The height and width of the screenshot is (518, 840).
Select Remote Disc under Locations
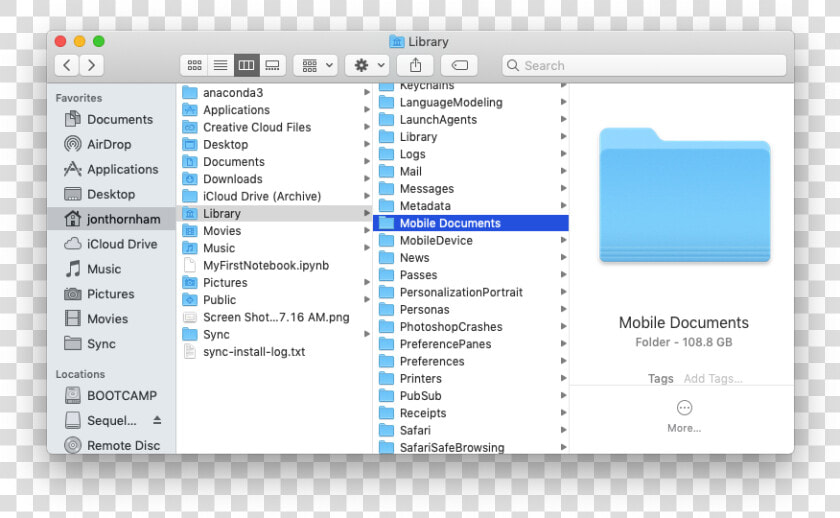tap(111, 445)
